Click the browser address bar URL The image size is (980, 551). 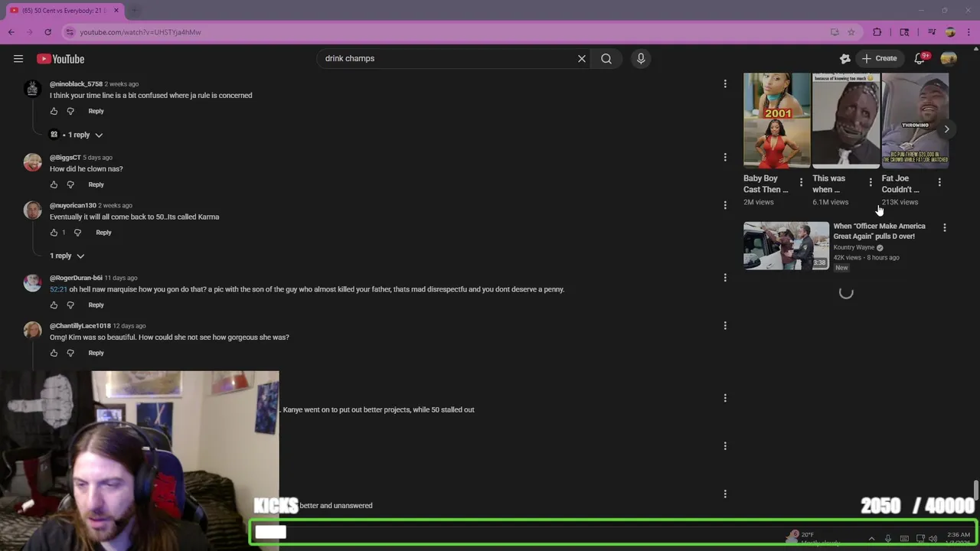[x=140, y=32]
